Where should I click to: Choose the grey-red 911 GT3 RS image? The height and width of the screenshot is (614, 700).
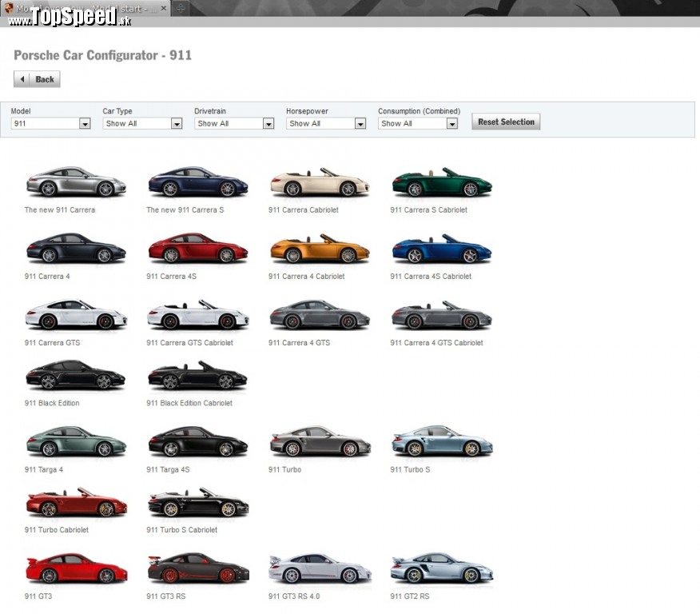[x=198, y=568]
